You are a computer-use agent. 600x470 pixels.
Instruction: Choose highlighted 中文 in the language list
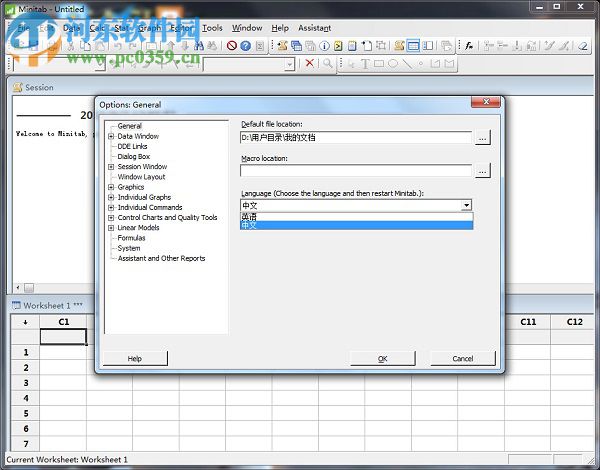click(x=357, y=225)
